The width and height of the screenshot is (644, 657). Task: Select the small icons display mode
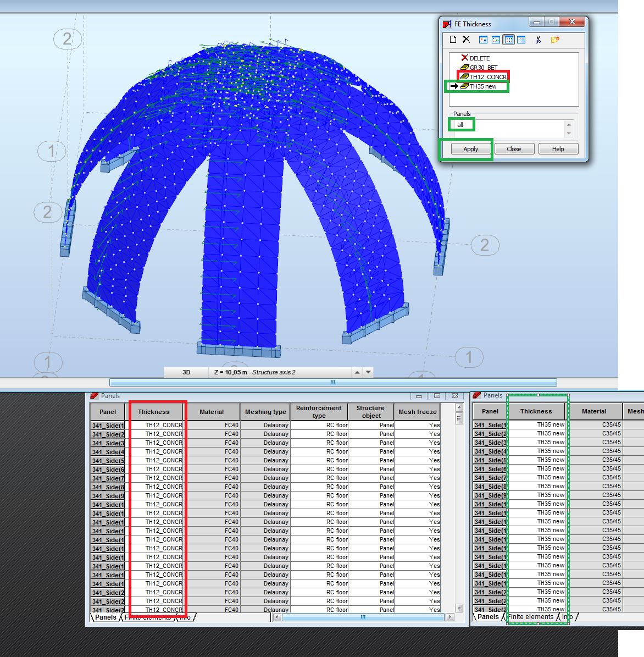click(496, 40)
